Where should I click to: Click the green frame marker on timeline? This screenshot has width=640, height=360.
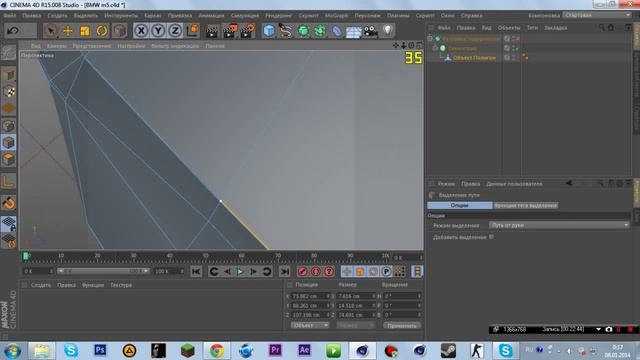click(x=26, y=256)
